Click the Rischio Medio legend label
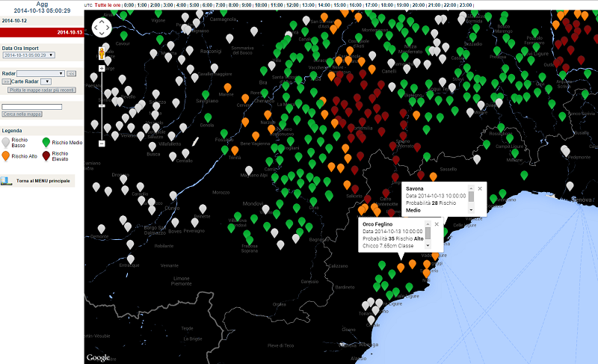Viewport: 598px width, 364px height. point(67,143)
